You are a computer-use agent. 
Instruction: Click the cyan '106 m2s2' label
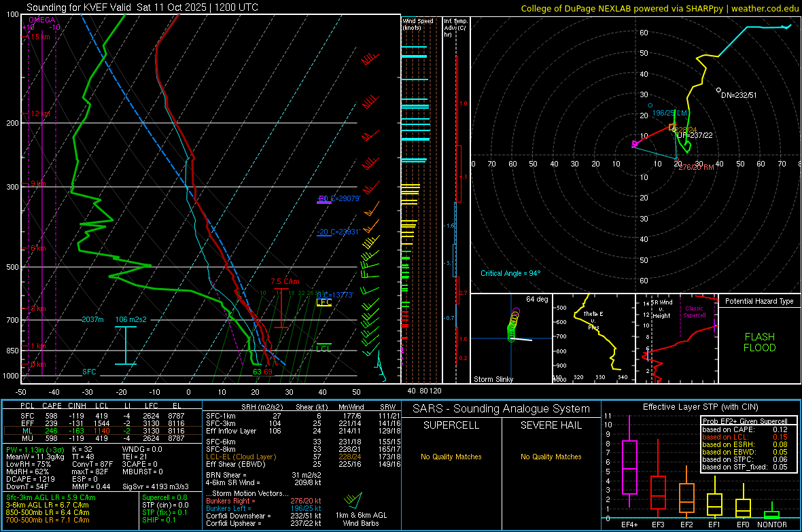click(131, 319)
